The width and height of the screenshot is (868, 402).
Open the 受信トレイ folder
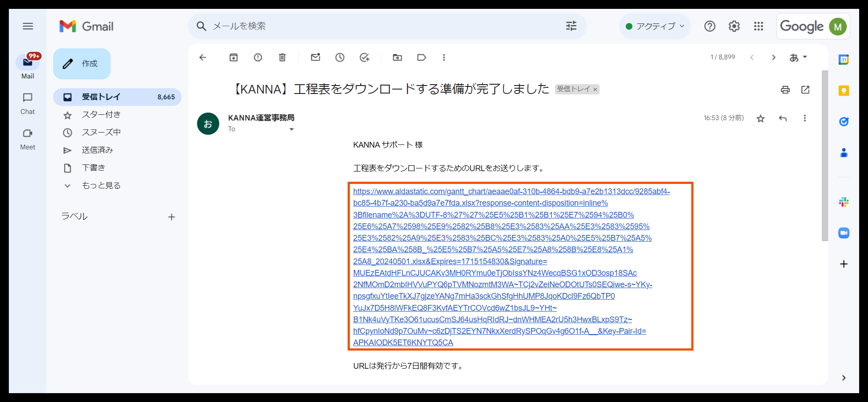coord(101,97)
